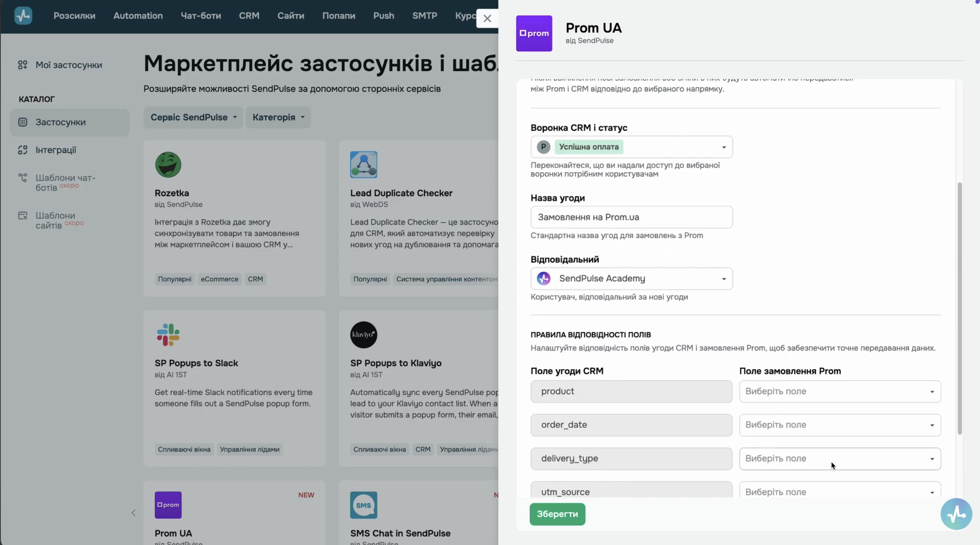Viewport: 980px width, 545px height.
Task: Click the Успішна оплата status badge
Action: pyautogui.click(x=589, y=147)
